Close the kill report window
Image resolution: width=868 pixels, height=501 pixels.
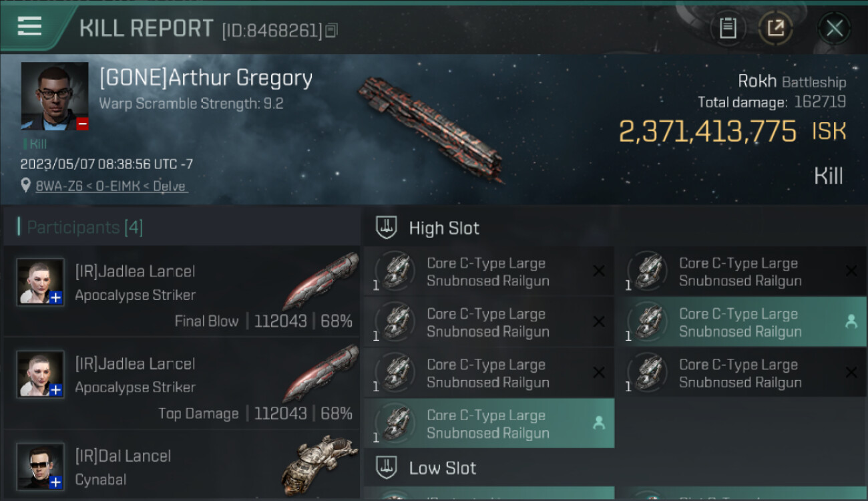pos(835,28)
